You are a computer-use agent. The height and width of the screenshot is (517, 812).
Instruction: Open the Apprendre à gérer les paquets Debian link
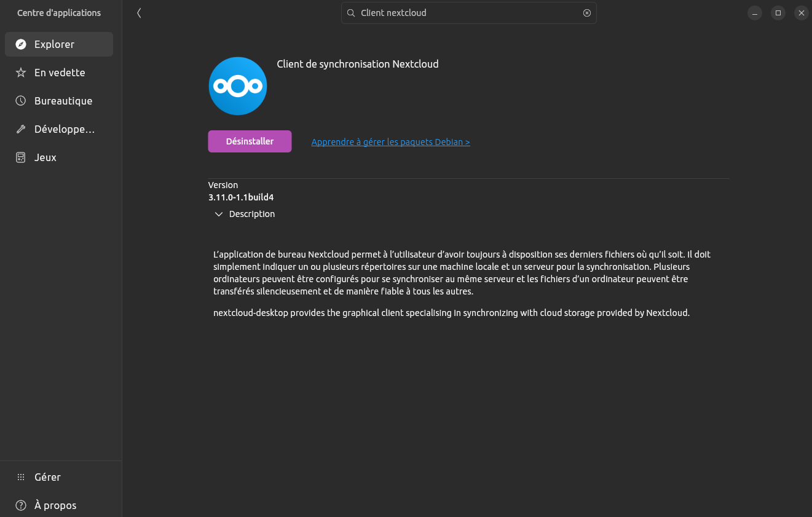pyautogui.click(x=391, y=142)
